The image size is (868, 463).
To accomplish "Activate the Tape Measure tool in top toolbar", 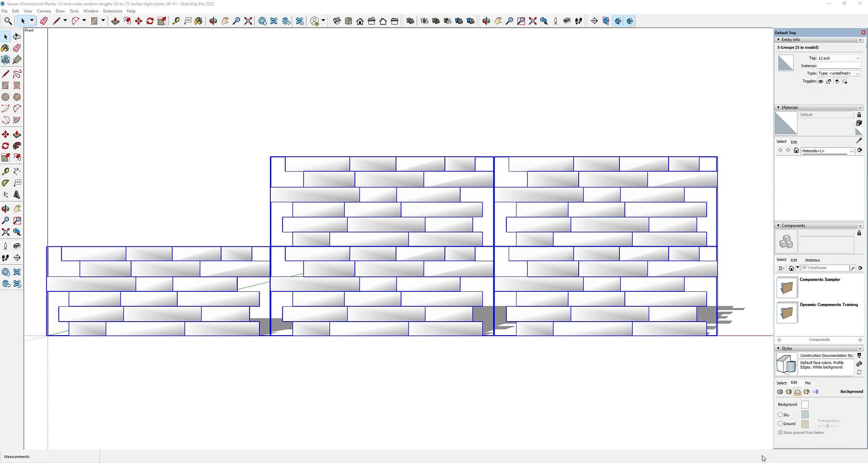I will (176, 21).
